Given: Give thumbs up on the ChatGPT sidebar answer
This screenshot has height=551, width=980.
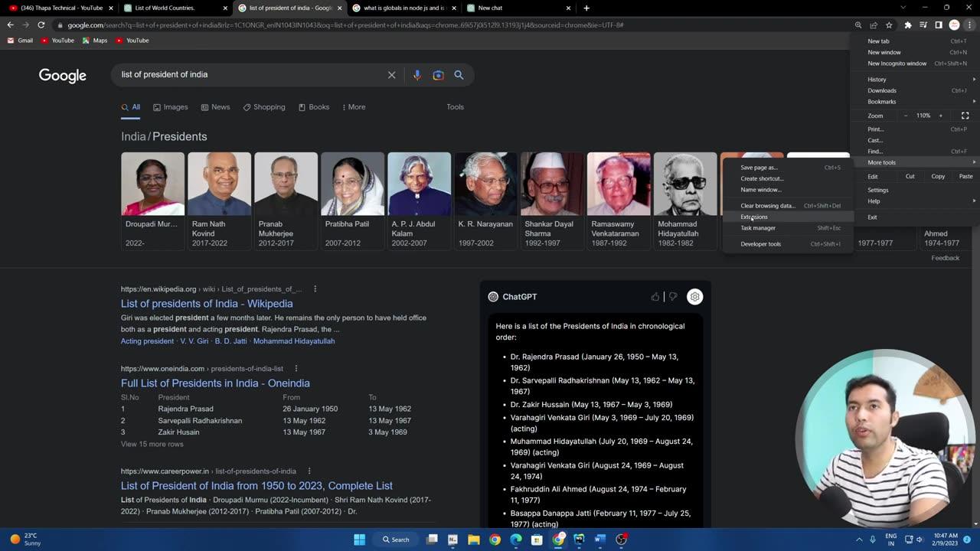Looking at the screenshot, I should pos(655,296).
